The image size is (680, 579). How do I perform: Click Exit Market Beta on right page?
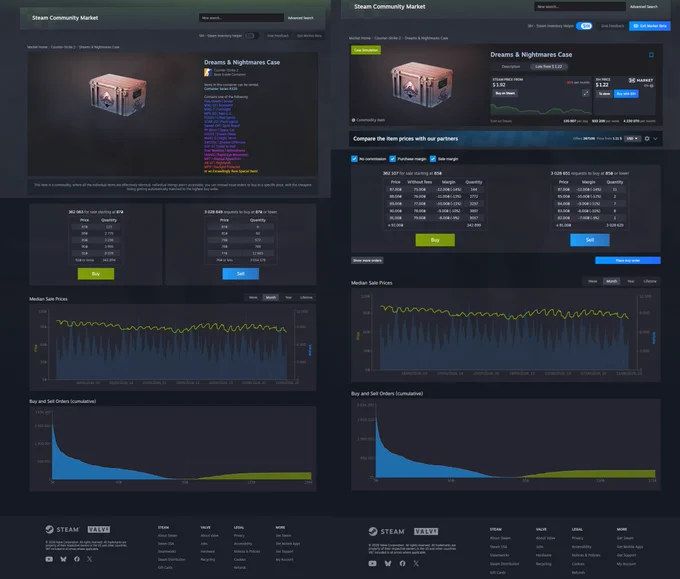click(650, 26)
